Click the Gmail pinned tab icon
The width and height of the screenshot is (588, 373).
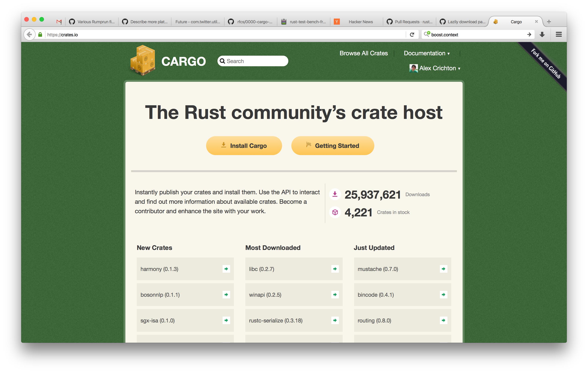[59, 22]
